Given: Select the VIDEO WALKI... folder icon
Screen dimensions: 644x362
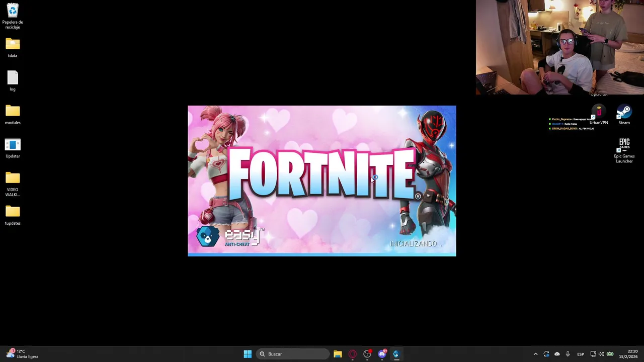Looking at the screenshot, I should (13, 184).
